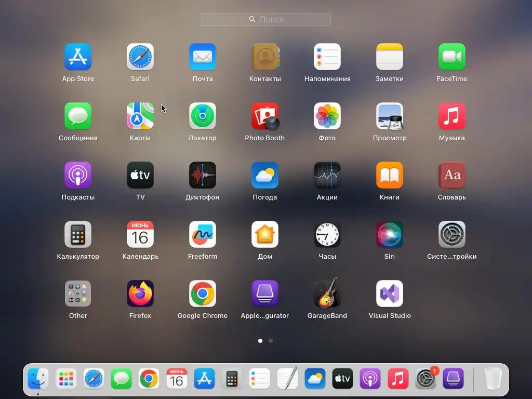532x399 pixels.
Task: Launch Firefox
Action: click(140, 294)
